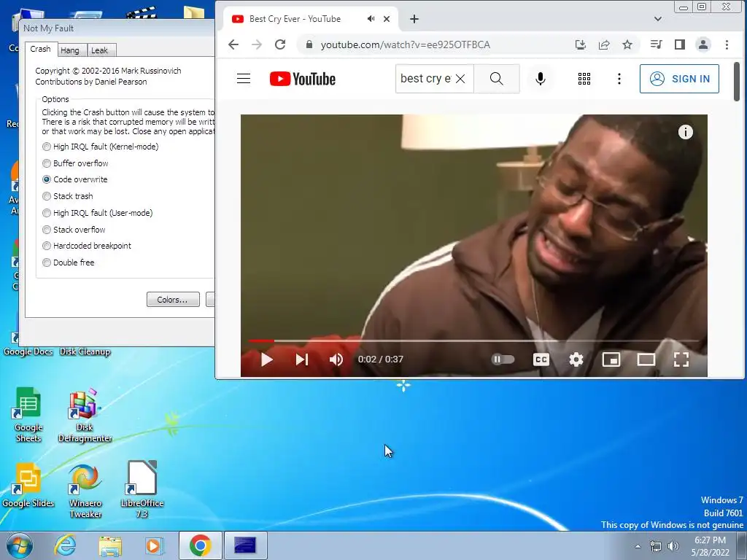
Task: Select Code overwrite option
Action: point(75,179)
